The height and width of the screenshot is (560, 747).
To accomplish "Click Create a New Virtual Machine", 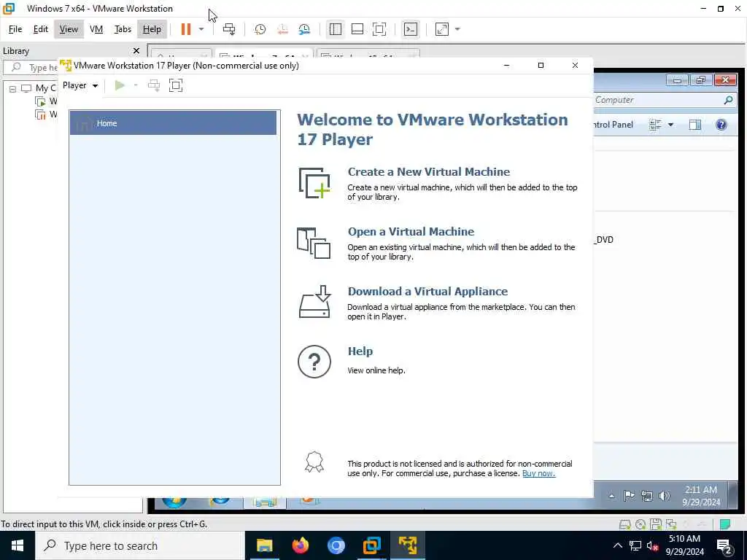I will [x=429, y=172].
